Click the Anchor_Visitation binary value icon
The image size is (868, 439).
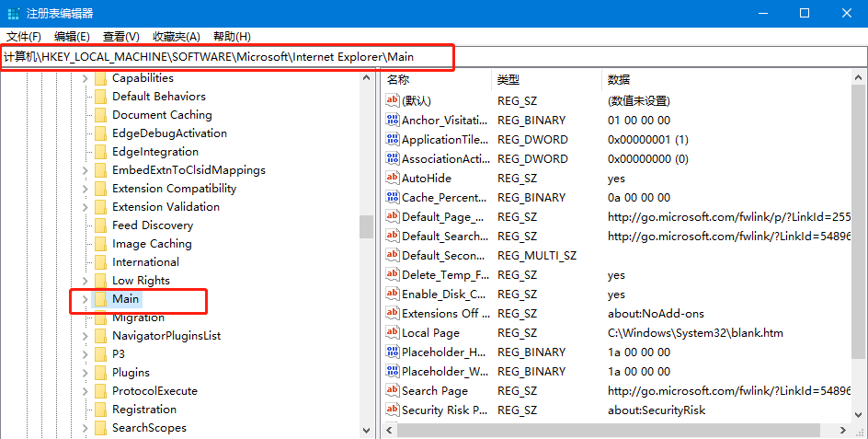click(x=393, y=121)
